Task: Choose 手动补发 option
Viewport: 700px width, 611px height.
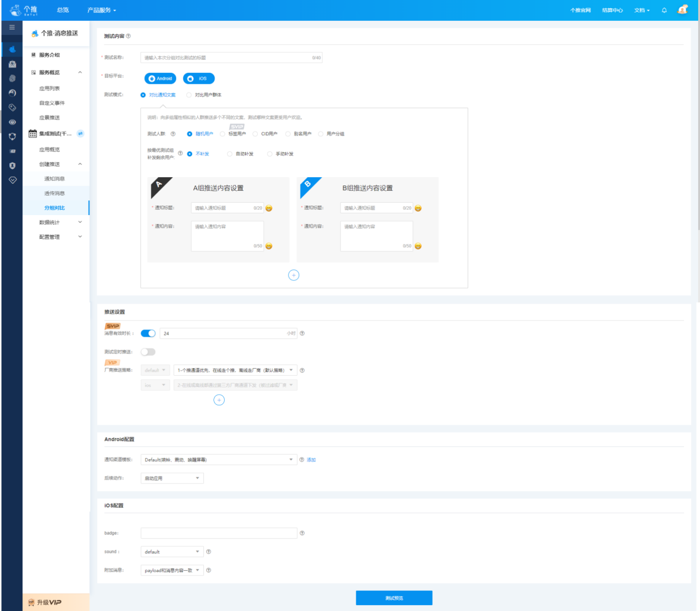Action: [280, 154]
